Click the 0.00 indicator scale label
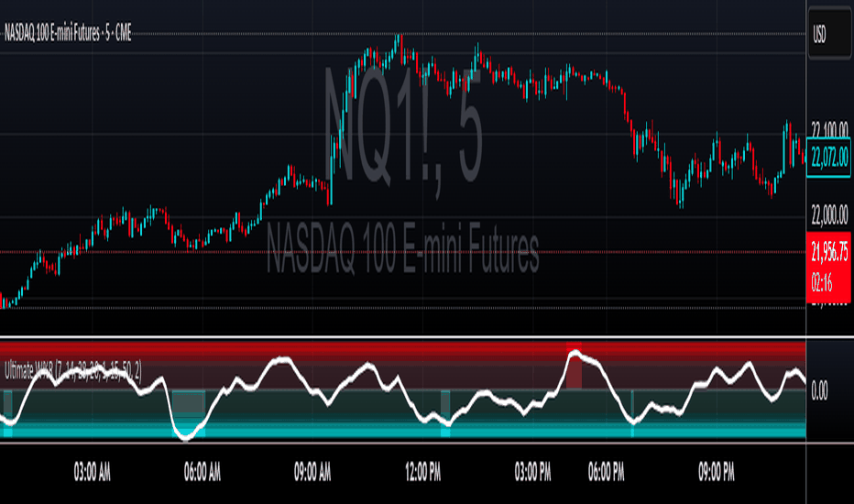Viewport: 854px width, 504px height. (820, 390)
